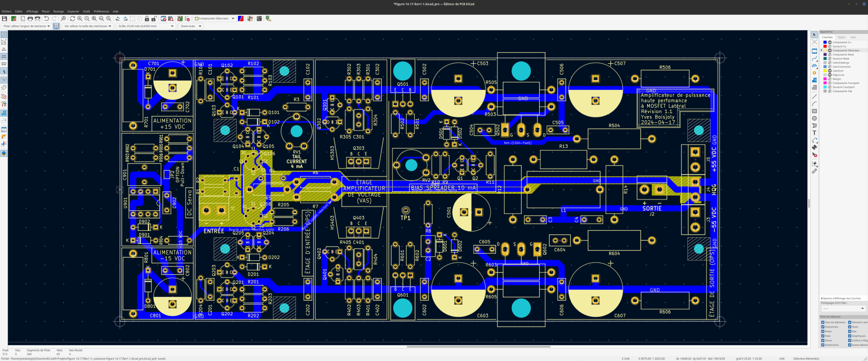Toggle Tous les éléments checkbox
Viewport: 868px width, 361px height.
click(x=823, y=322)
